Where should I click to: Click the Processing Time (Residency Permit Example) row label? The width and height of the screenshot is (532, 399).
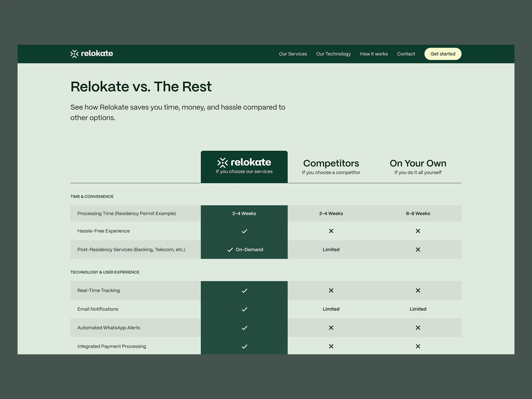(x=127, y=214)
